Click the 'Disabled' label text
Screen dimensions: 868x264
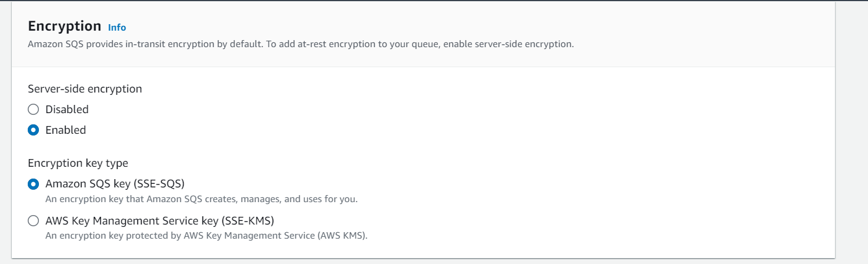click(67, 109)
